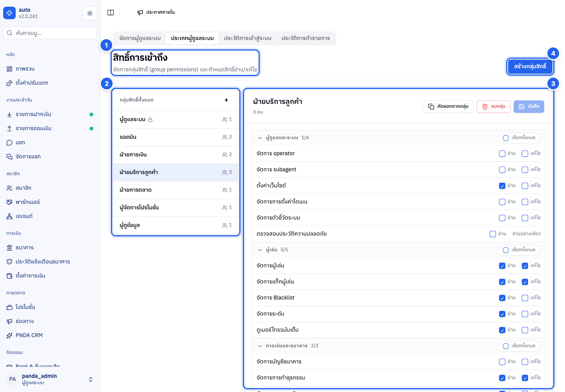The image size is (565, 392).
Task: Select the ประเภทผู้ดูแลระบบ tab
Action: [x=192, y=38]
